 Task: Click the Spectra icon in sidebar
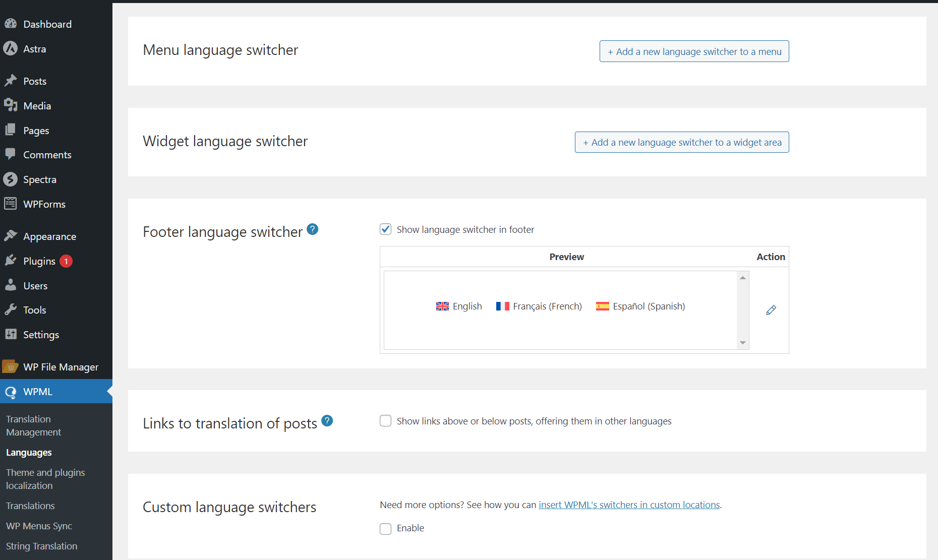coord(11,179)
